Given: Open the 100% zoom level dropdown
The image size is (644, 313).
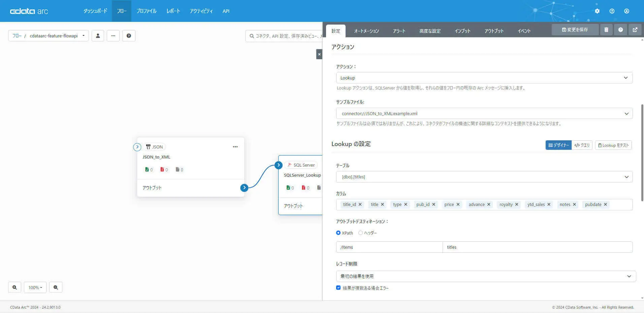Looking at the screenshot, I should (35, 287).
